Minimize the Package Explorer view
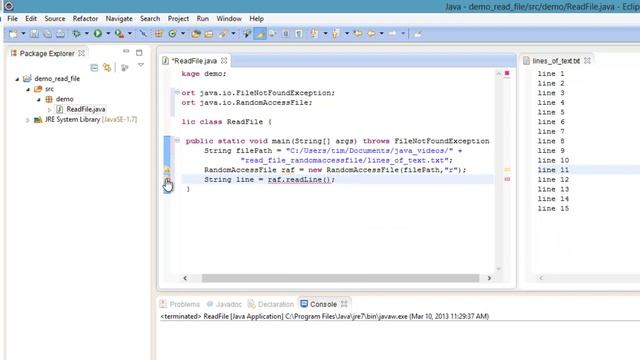The height and width of the screenshot is (360, 640). tap(126, 51)
